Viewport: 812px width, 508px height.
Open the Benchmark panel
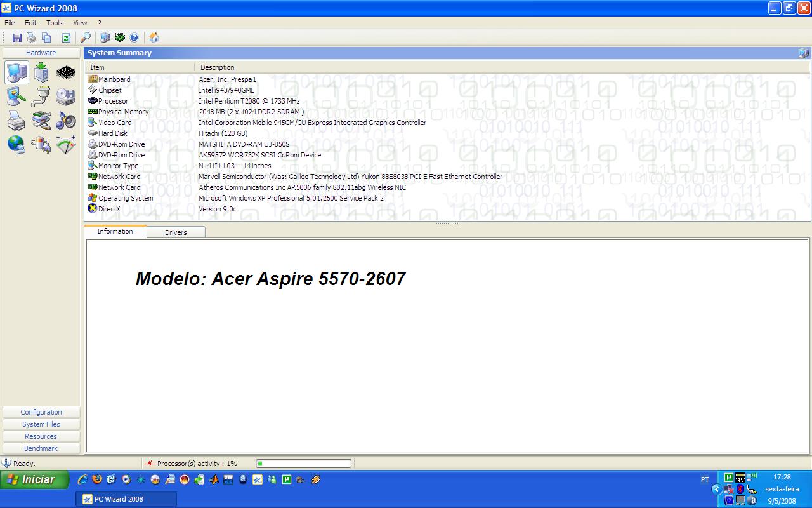pos(41,448)
